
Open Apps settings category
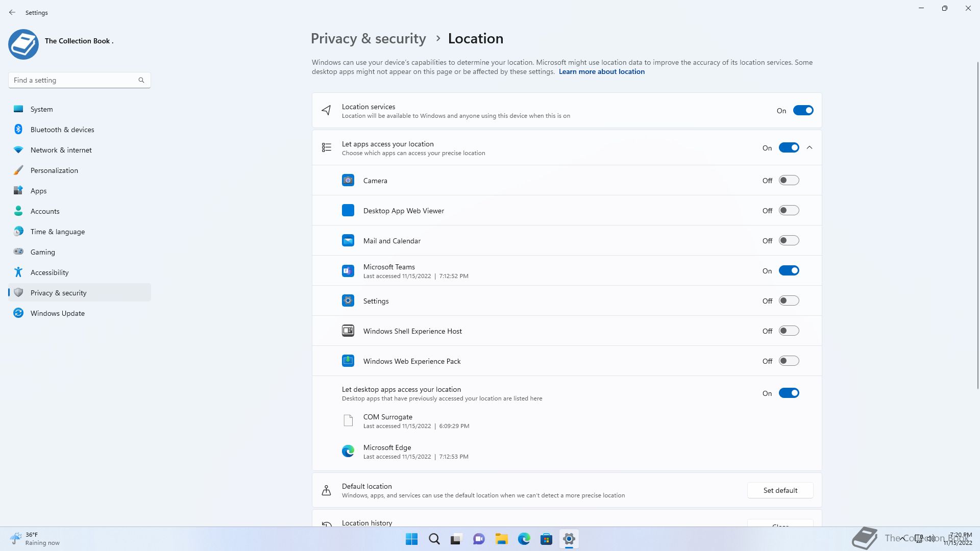pos(80,191)
